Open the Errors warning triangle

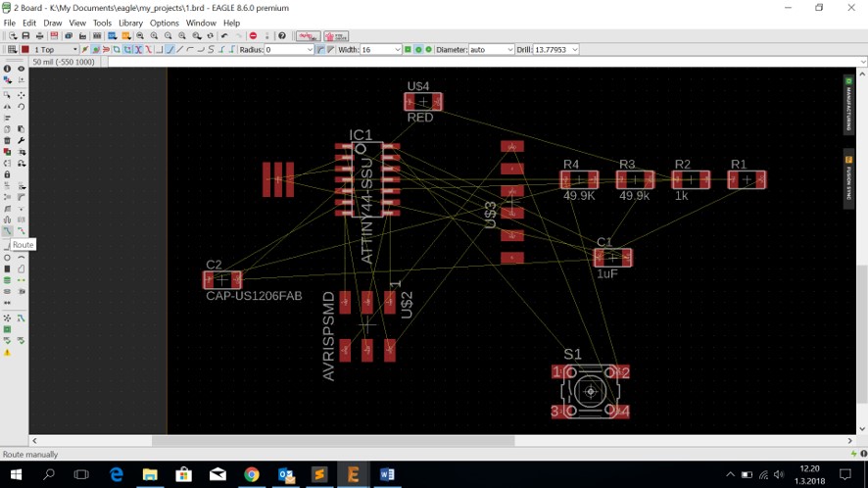(x=7, y=353)
